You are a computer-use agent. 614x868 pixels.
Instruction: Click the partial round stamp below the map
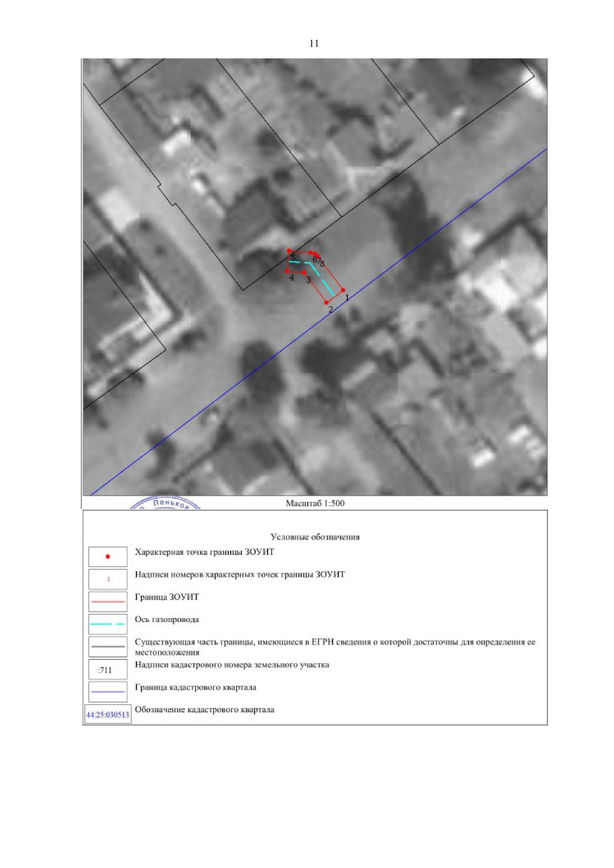[165, 503]
